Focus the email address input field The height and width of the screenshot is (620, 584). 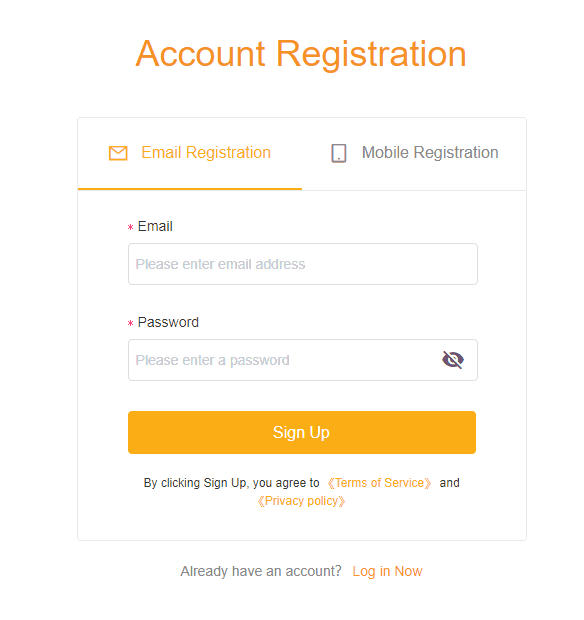tap(303, 264)
